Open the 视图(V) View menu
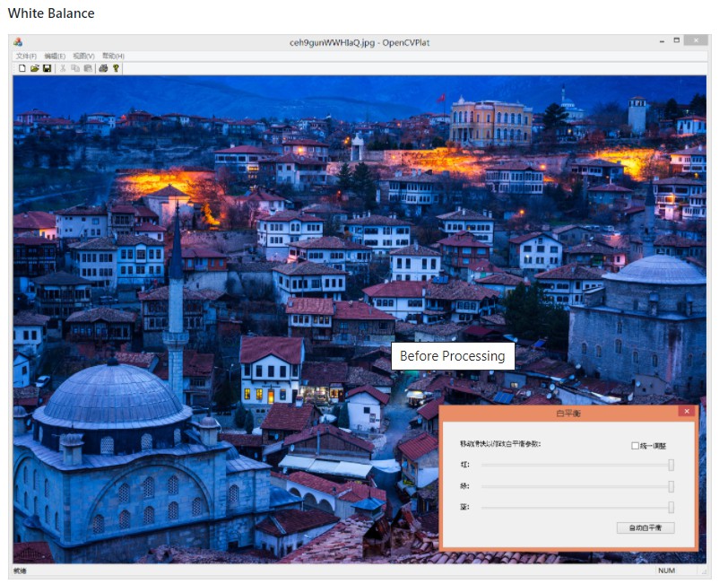This screenshot has width=728, height=584. (x=83, y=56)
